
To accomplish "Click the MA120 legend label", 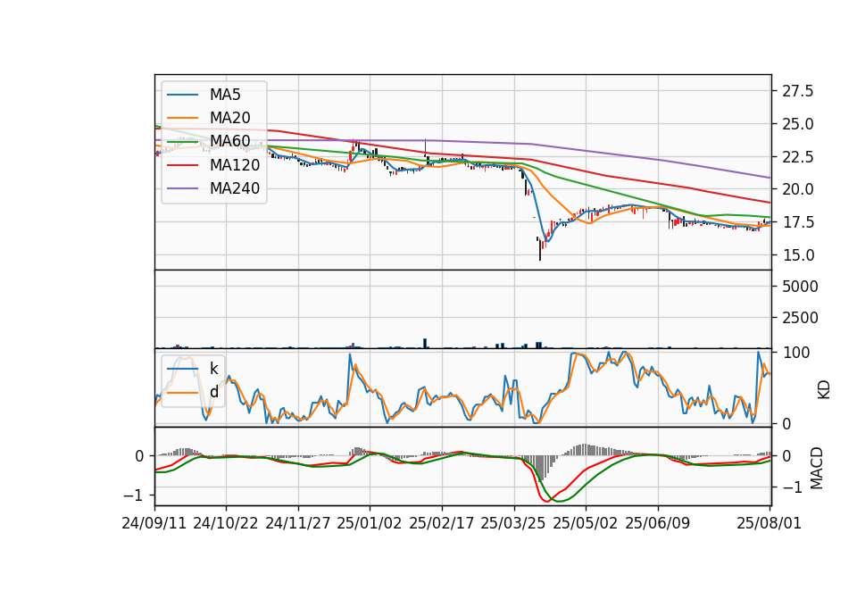I will [x=235, y=164].
